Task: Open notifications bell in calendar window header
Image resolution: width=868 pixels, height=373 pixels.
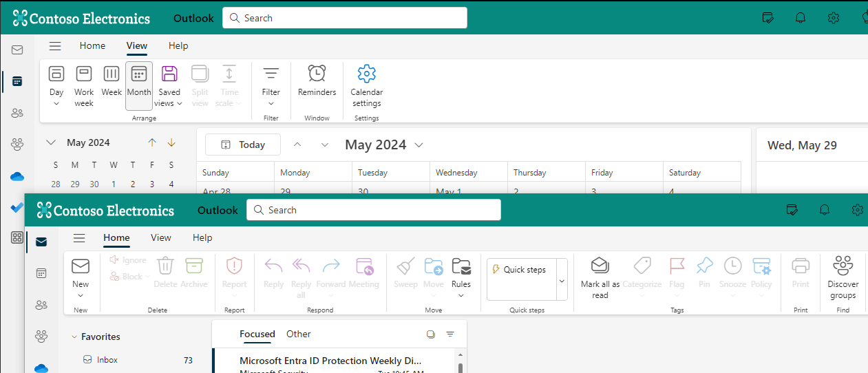Action: [x=801, y=18]
